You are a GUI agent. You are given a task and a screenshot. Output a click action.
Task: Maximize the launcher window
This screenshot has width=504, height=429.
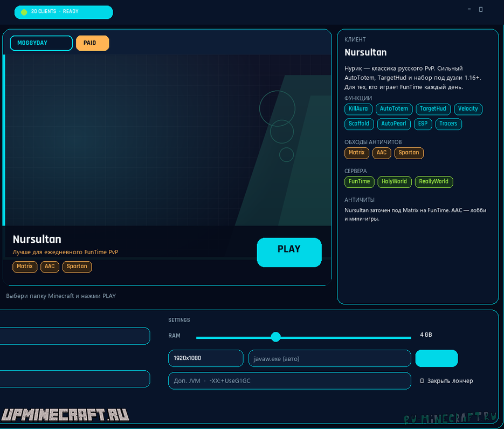click(x=481, y=9)
